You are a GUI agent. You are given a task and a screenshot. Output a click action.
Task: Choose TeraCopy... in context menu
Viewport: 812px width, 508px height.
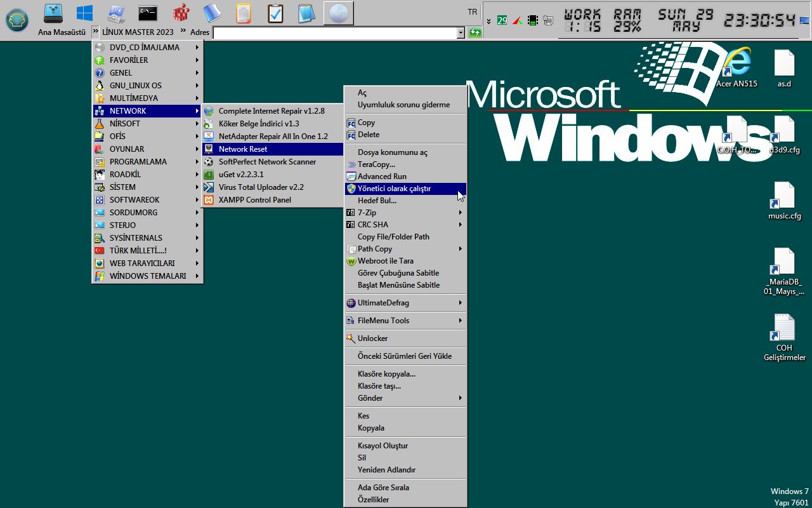click(405, 164)
